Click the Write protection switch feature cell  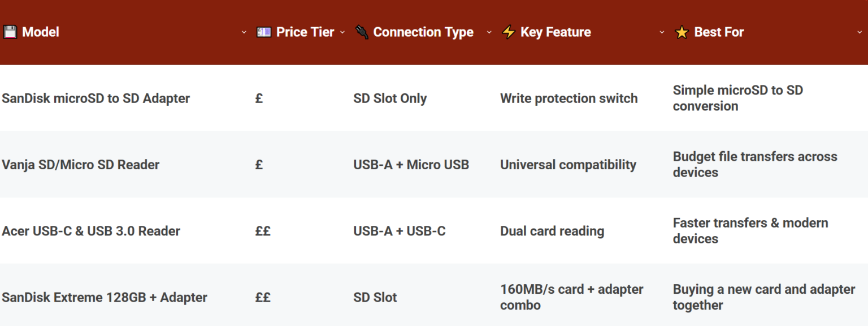coord(569,98)
